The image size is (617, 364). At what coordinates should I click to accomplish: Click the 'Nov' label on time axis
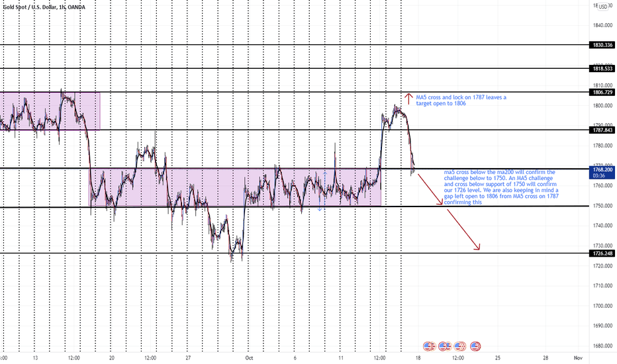click(x=578, y=358)
